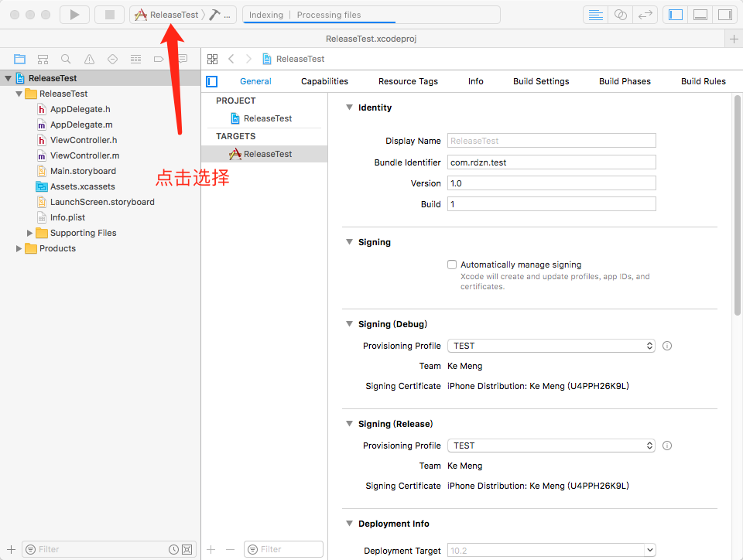Open Debug Provisioning Profile dropdown
Viewport: 743px width, 560px height.
tap(552, 346)
